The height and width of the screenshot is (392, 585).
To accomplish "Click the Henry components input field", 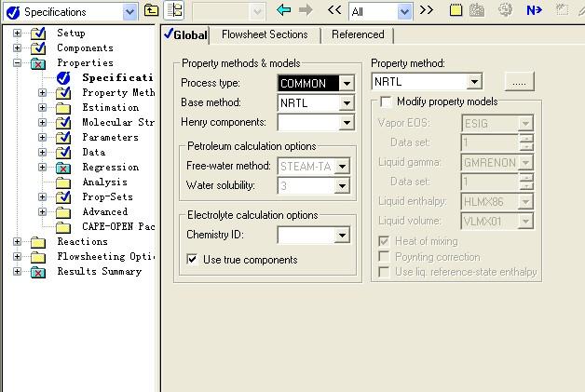I will (308, 122).
